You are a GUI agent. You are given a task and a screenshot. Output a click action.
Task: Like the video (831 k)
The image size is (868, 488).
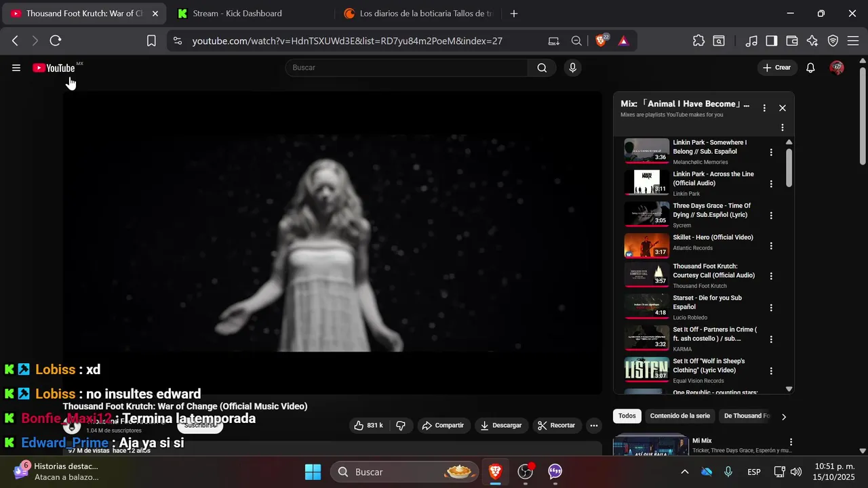pos(368,426)
